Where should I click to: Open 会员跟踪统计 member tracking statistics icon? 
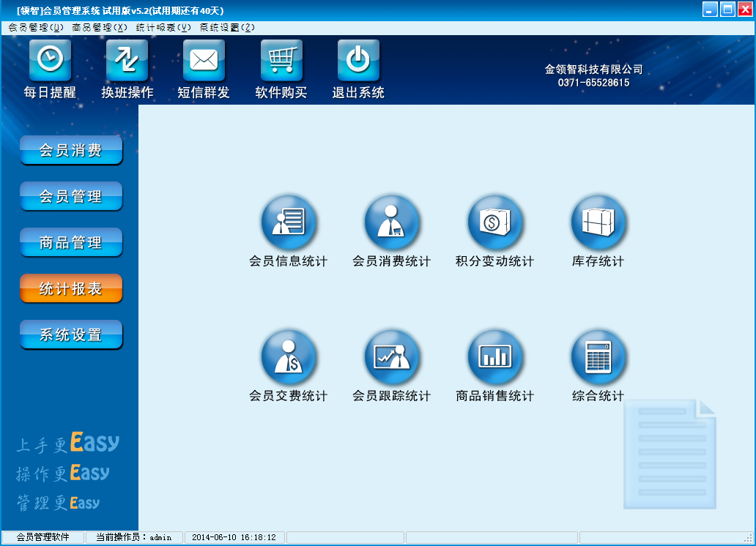[x=391, y=357]
